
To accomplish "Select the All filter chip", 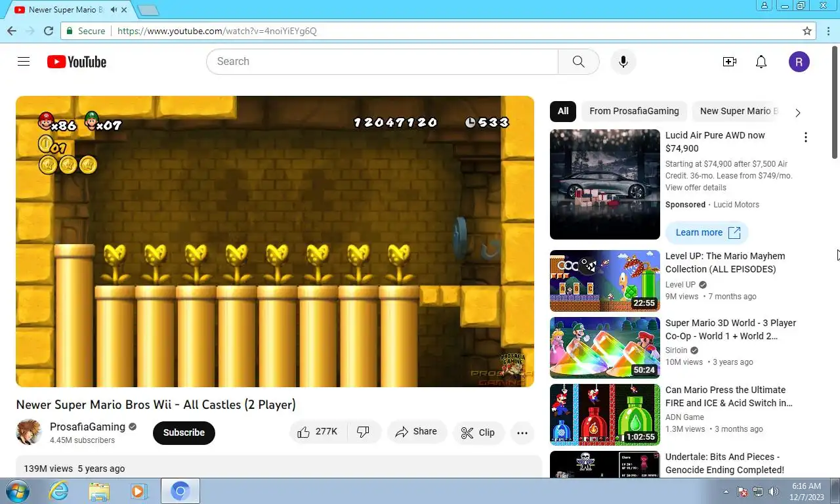I will [x=563, y=111].
